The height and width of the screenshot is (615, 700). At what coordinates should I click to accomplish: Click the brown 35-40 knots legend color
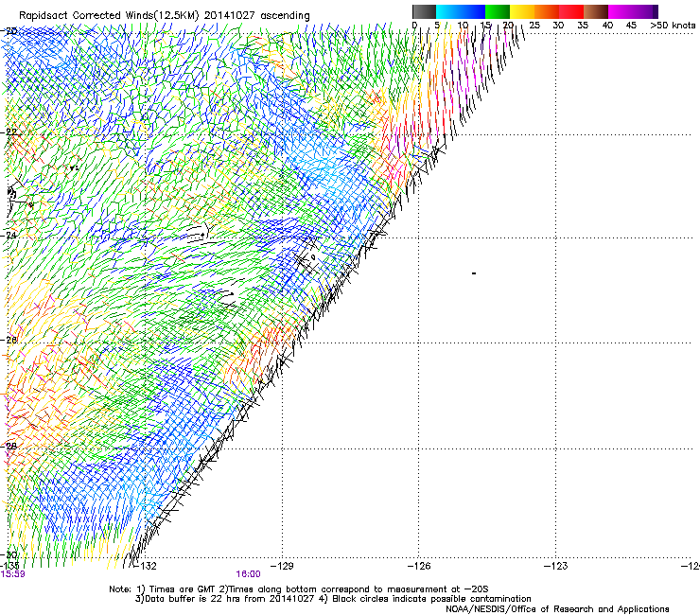596,11
